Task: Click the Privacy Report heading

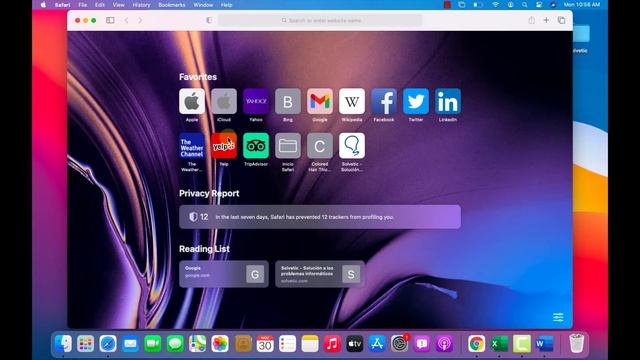Action: point(209,193)
